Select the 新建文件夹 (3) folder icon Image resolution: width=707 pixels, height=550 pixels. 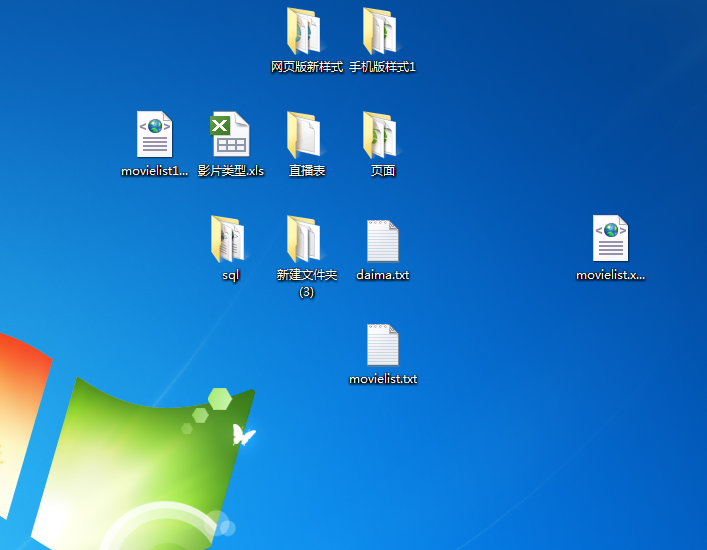pos(303,239)
